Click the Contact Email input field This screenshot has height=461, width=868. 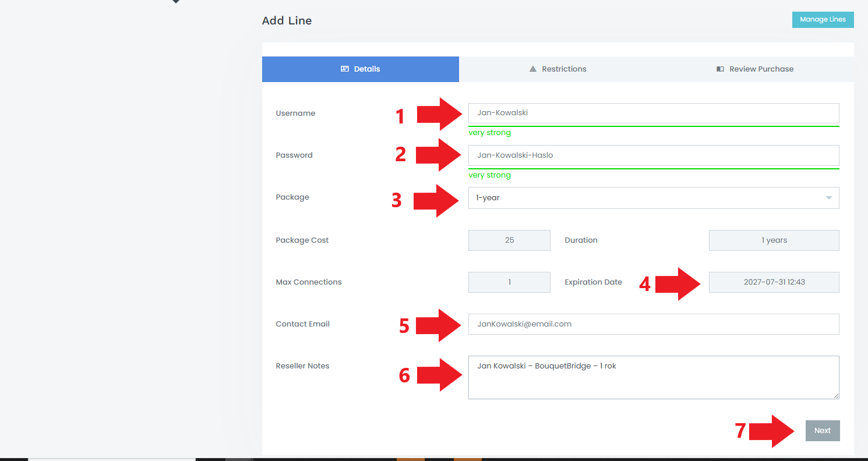click(x=654, y=324)
